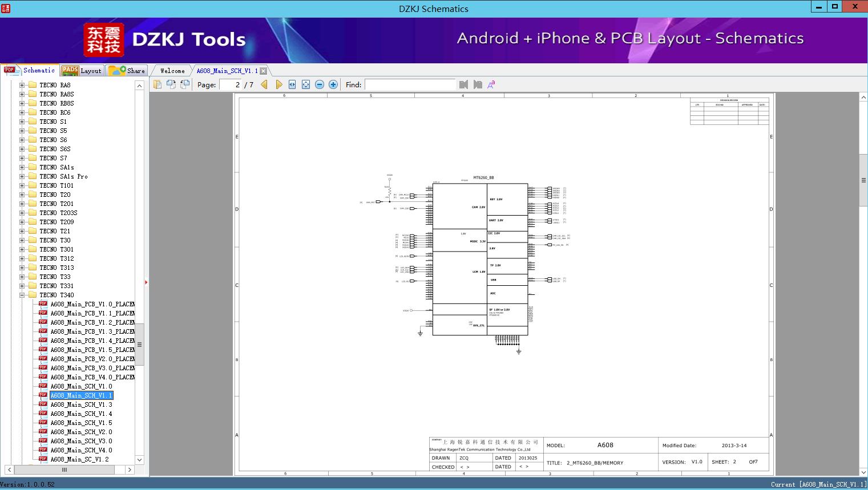
Task: Click tree panel scroll left arrow
Action: (10, 469)
